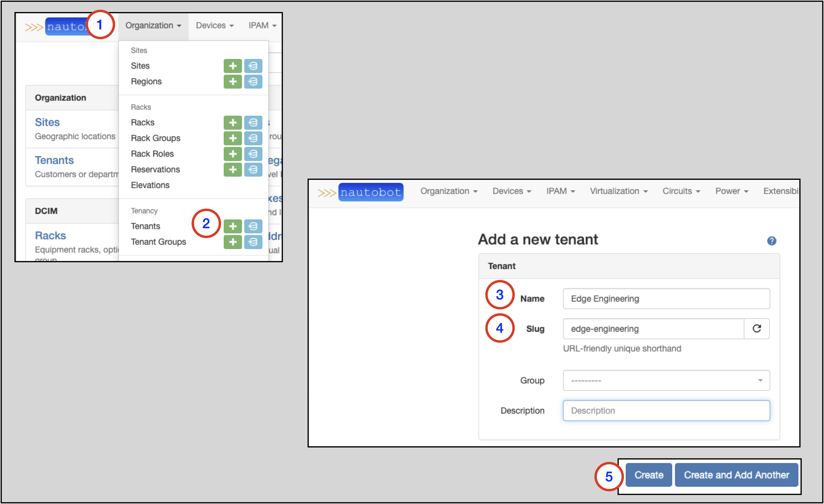The image size is (824, 504).
Task: Click the Create and Add Another button
Action: 736,475
